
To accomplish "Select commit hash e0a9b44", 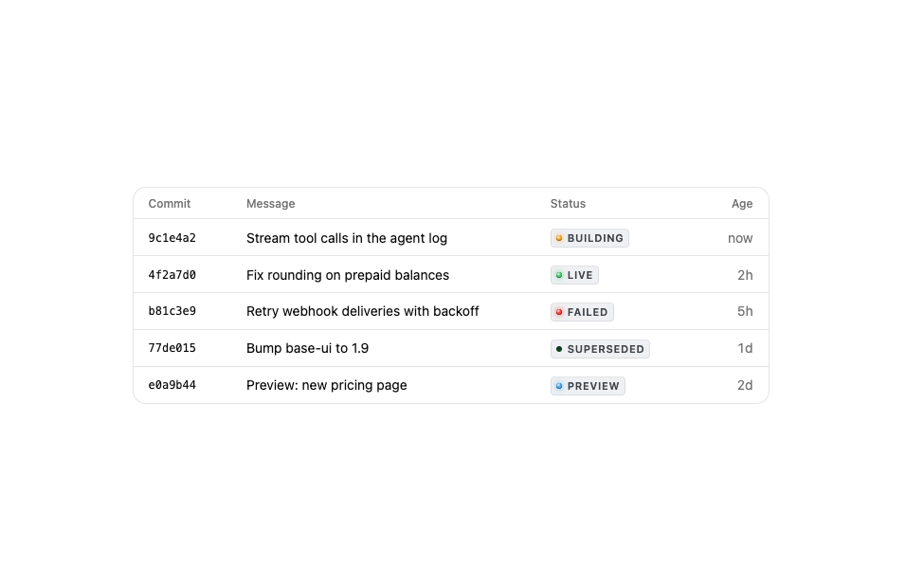I will [x=172, y=385].
